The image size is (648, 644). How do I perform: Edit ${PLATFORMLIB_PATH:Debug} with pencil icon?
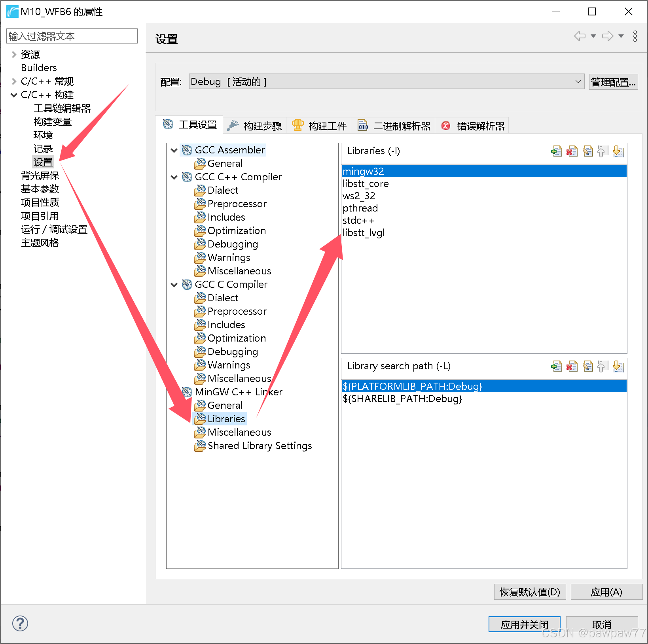tap(588, 366)
